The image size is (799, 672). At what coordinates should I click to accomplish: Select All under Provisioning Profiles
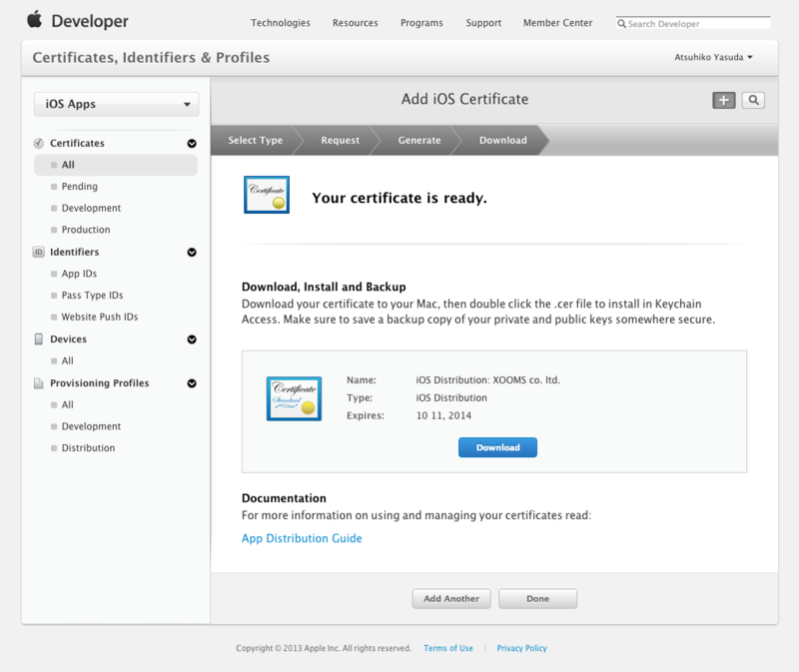(x=67, y=405)
